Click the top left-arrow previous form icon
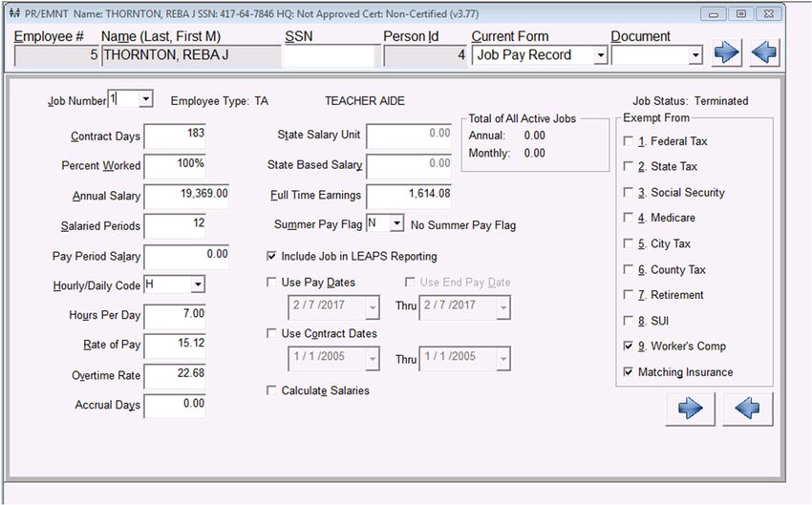This screenshot has width=812, height=505. (x=764, y=53)
